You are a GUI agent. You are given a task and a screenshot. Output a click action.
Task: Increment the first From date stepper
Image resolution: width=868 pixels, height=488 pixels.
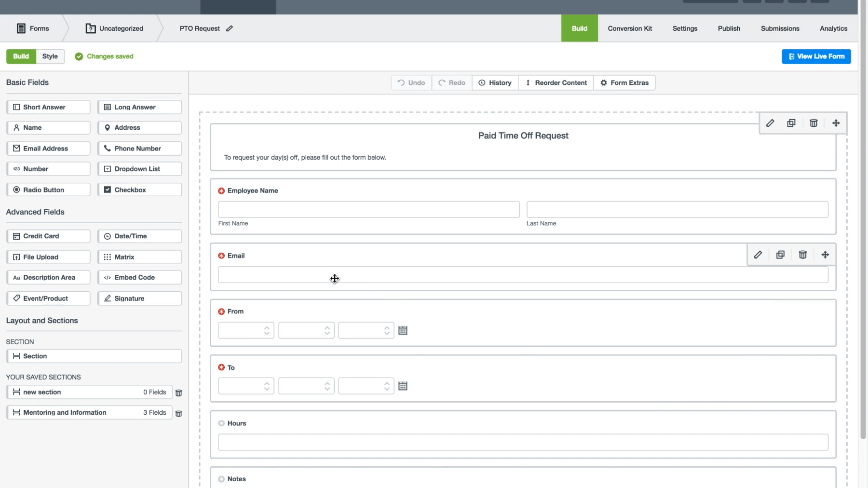(x=267, y=327)
